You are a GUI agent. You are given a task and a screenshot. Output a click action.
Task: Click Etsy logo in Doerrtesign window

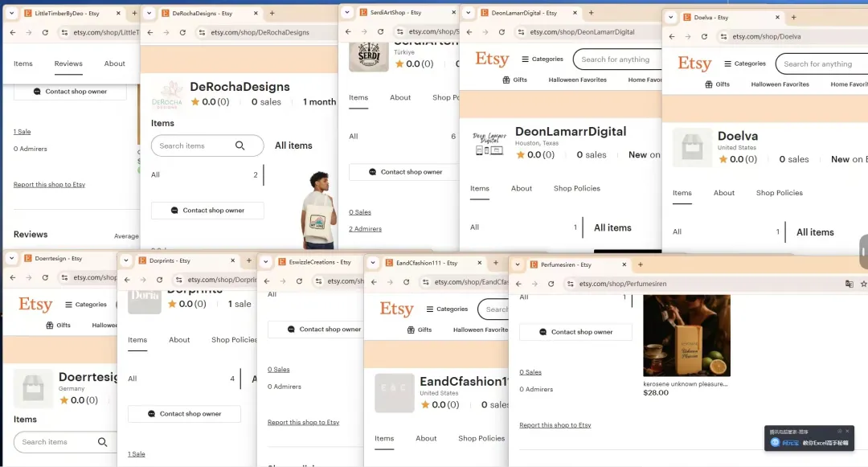coord(35,304)
